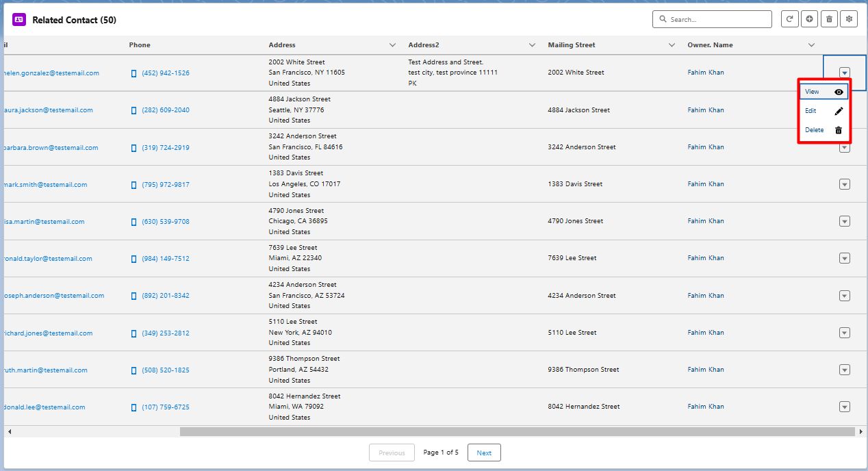Click address cell 'Chicago, CA 36895'
This screenshot has width=868, height=471.
[x=298, y=221]
